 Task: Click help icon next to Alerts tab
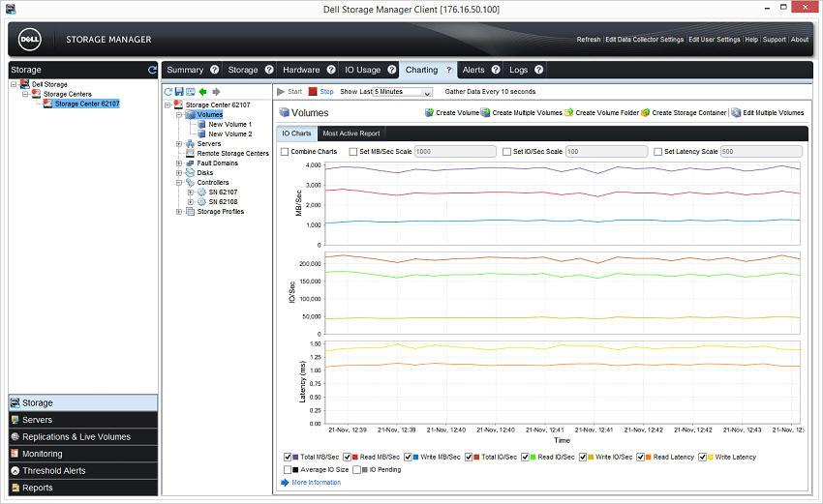[496, 70]
